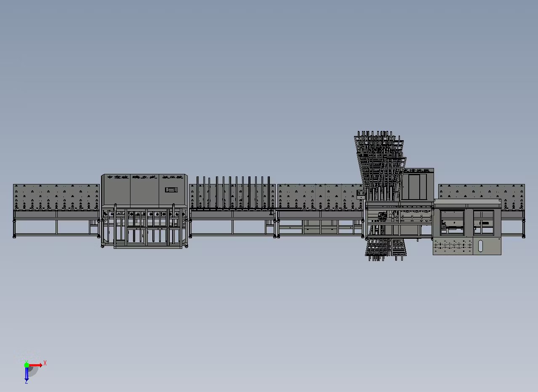Click the green origin ball of the triad

coord(27,364)
